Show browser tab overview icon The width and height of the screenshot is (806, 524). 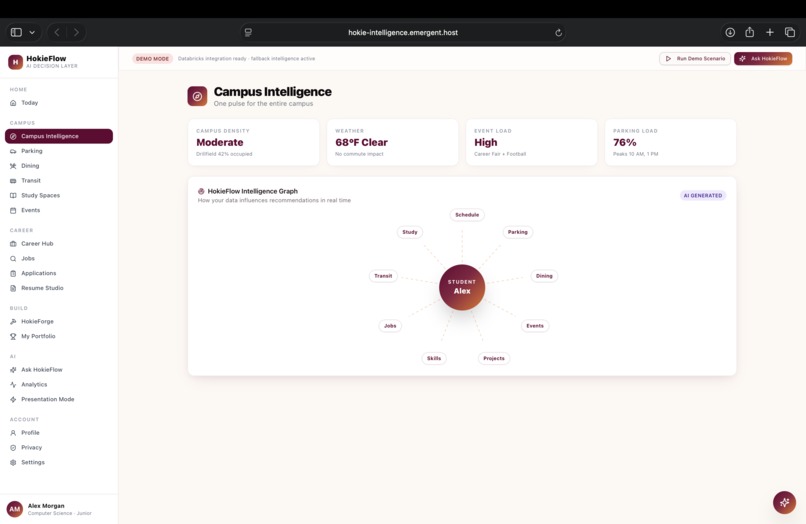coord(790,32)
